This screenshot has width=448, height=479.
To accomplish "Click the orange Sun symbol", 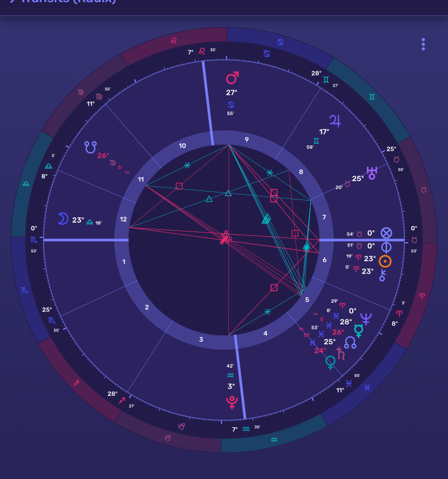I will [385, 262].
